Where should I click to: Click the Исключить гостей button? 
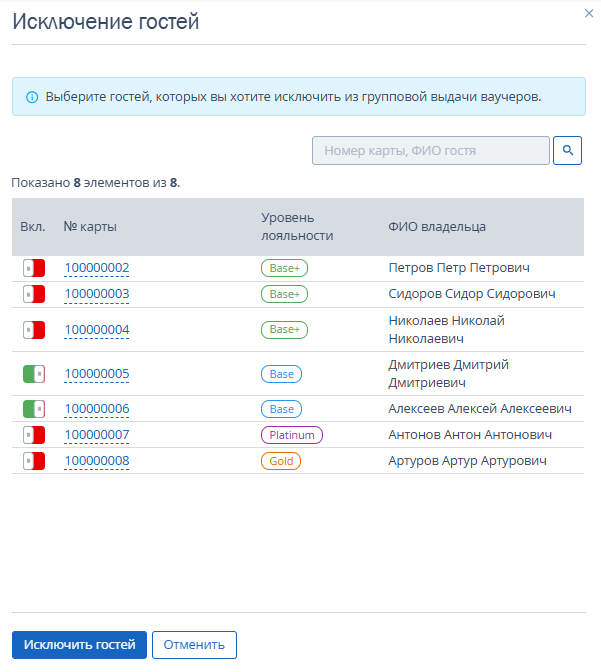tap(79, 645)
